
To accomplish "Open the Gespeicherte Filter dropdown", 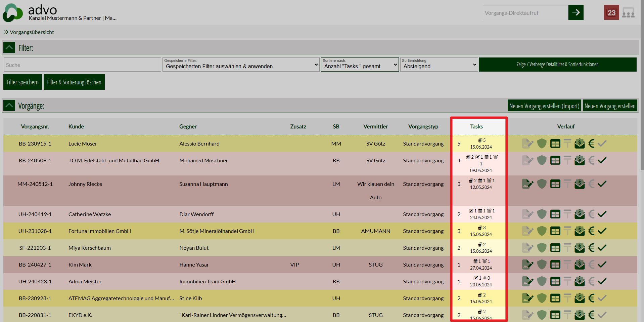I will tap(241, 65).
